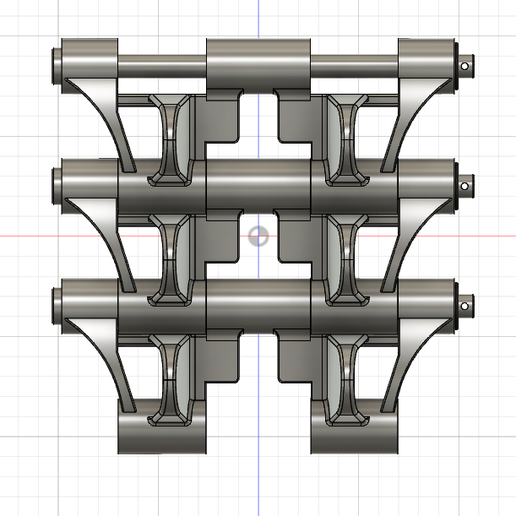516x516 pixels.
Task: Select the origin point marker at grid center
Action: [x=258, y=236]
